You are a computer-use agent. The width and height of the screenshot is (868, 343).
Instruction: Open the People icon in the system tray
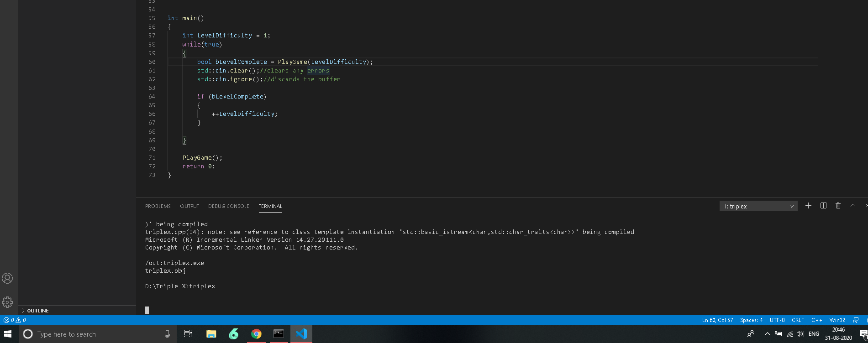click(x=750, y=334)
